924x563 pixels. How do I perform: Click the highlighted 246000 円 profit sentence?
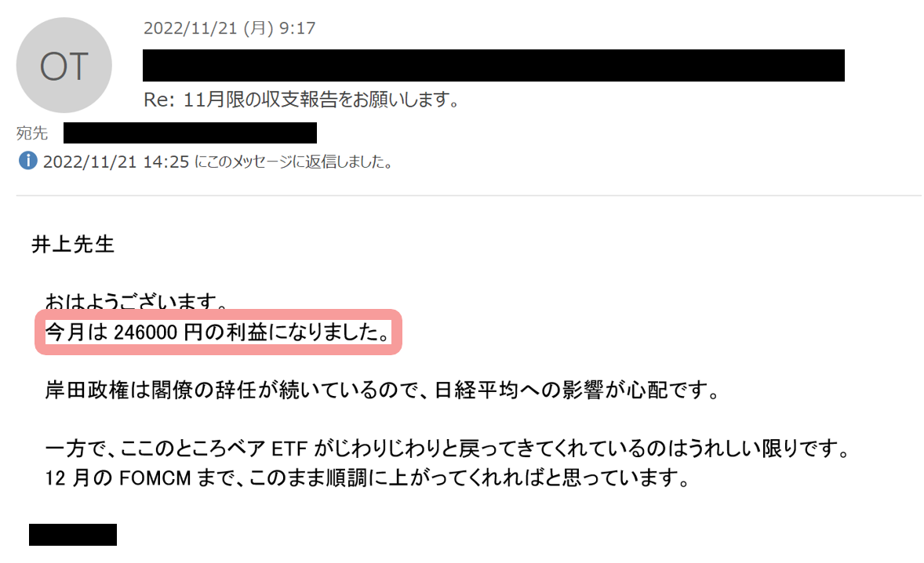[218, 332]
